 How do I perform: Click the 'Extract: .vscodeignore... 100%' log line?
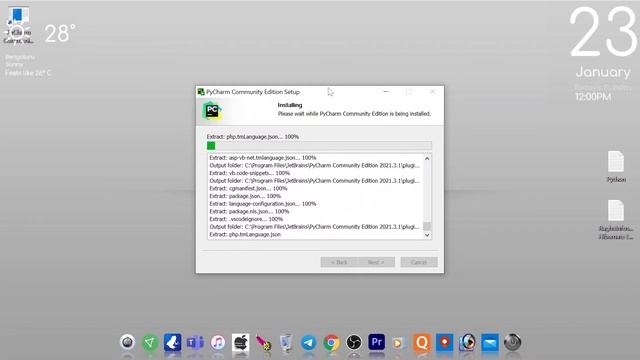click(246, 219)
